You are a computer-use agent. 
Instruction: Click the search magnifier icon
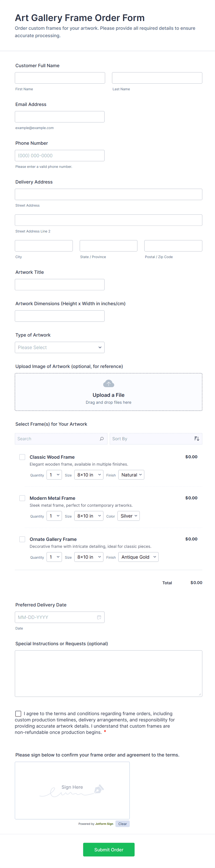click(x=101, y=439)
